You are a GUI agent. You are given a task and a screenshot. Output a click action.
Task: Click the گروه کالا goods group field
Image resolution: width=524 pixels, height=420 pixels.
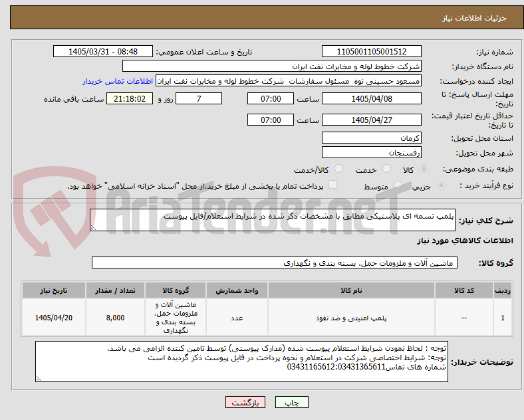click(275, 262)
